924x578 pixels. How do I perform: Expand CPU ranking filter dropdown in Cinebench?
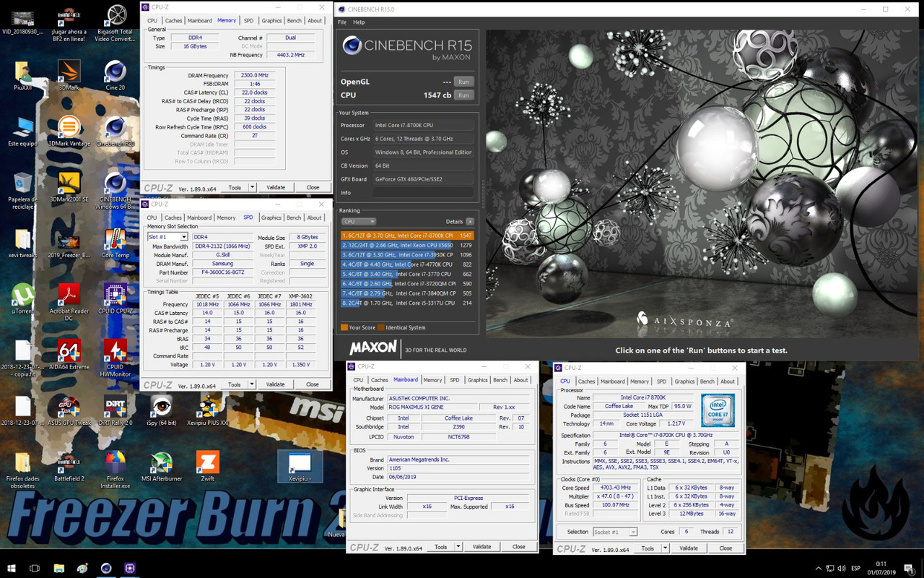pyautogui.click(x=359, y=222)
